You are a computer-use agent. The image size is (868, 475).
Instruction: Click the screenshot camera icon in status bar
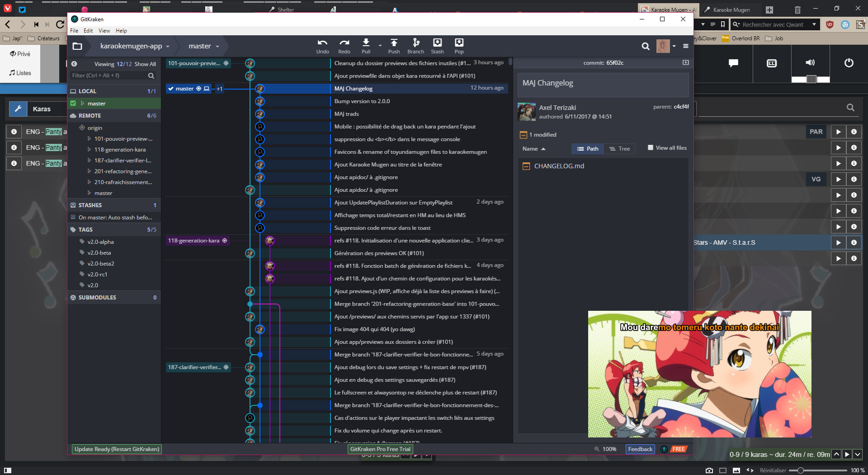coord(709,470)
